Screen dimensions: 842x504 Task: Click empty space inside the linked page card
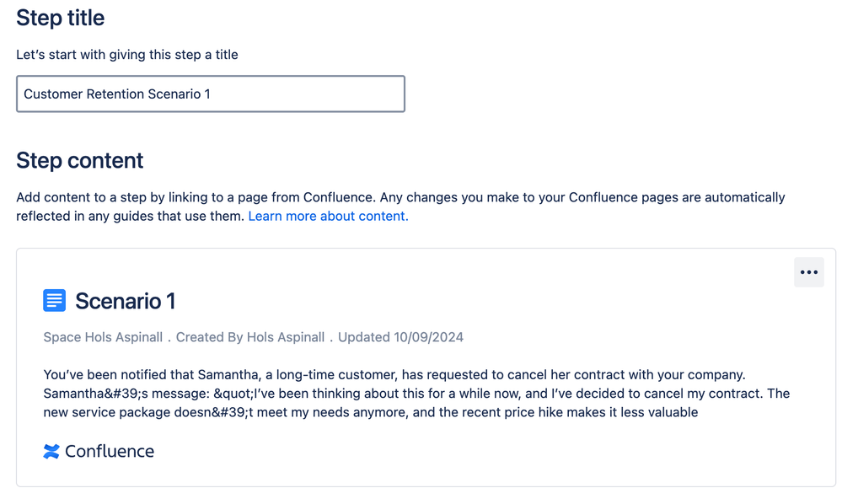tap(506, 455)
